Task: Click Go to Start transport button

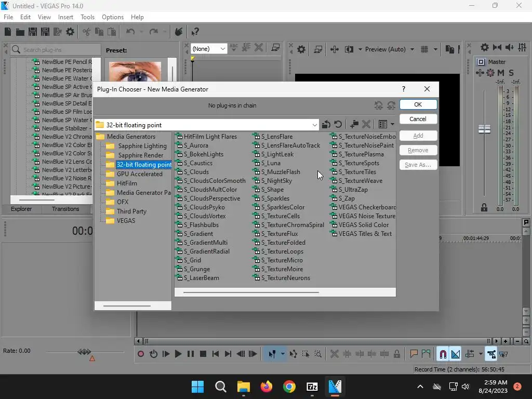Action: (216, 354)
